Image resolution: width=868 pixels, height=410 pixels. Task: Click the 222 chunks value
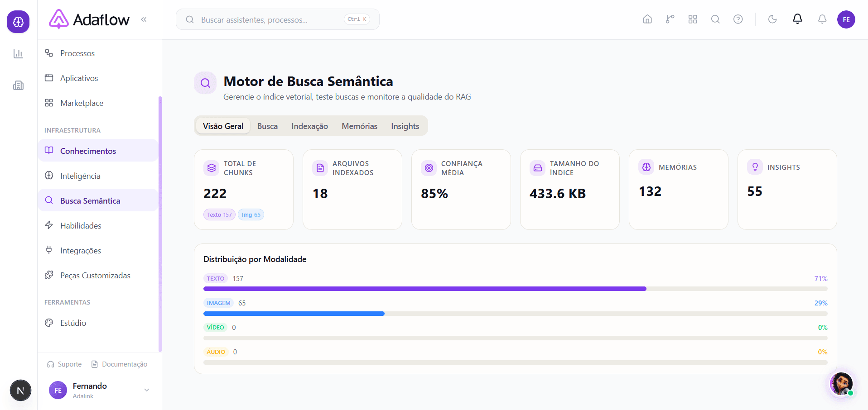coord(215,194)
